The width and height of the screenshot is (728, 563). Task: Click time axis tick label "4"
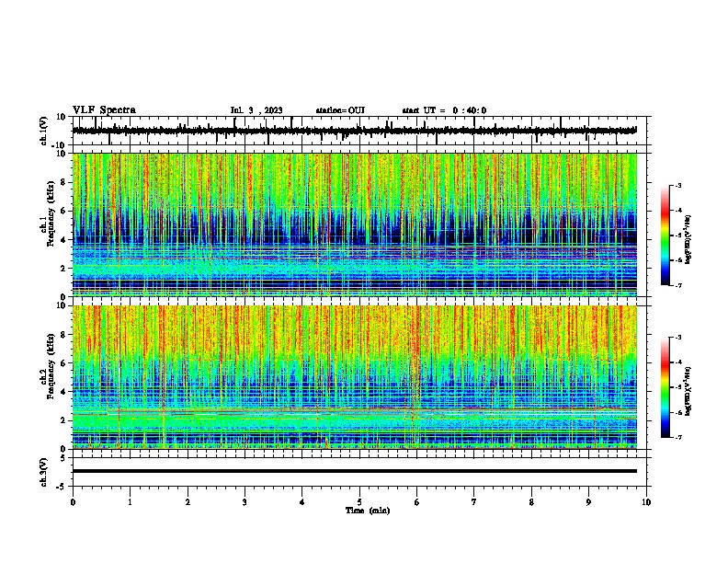click(302, 502)
